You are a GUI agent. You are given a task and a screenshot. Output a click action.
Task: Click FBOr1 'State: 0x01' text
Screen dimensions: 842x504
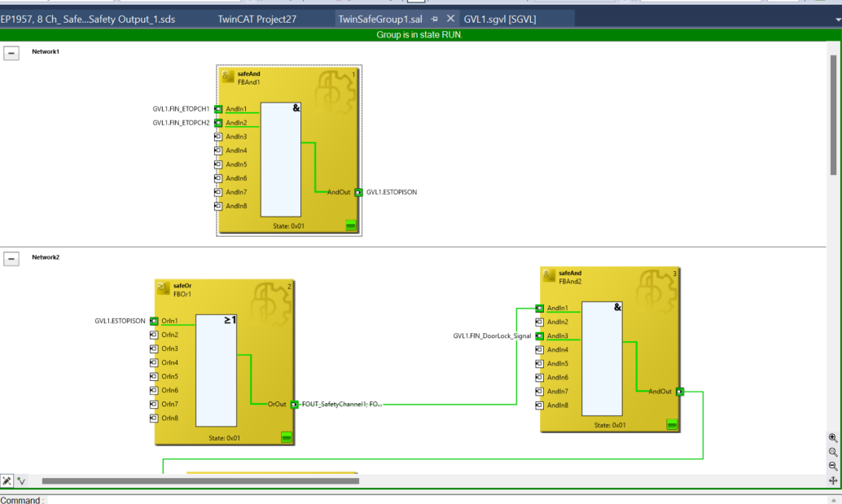(x=225, y=438)
